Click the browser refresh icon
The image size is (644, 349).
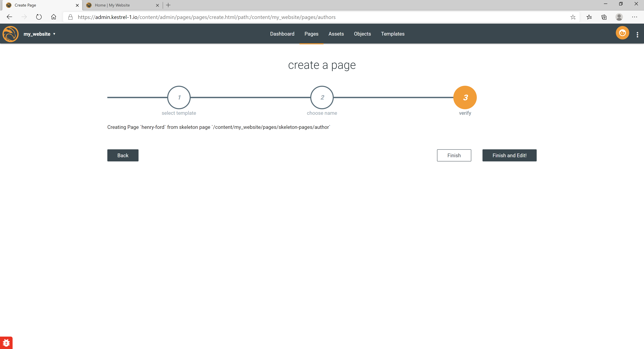[39, 17]
